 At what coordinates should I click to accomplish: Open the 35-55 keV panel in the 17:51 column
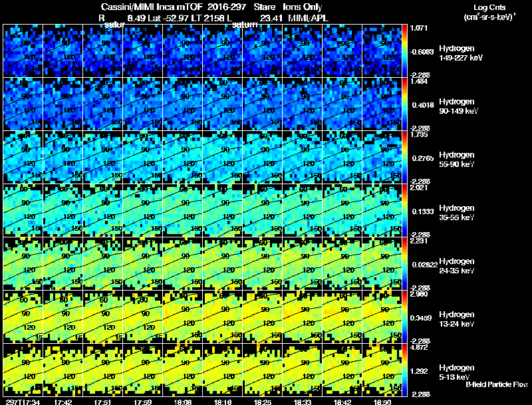point(103,210)
